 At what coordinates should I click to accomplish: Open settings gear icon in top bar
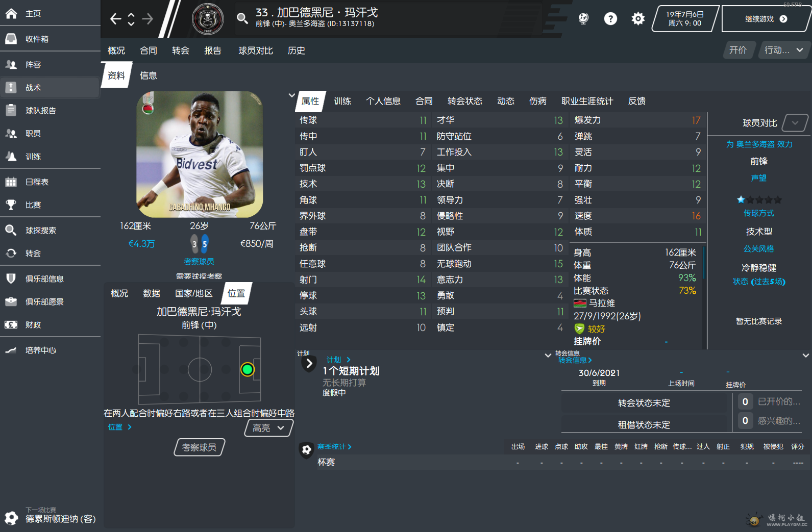click(638, 19)
